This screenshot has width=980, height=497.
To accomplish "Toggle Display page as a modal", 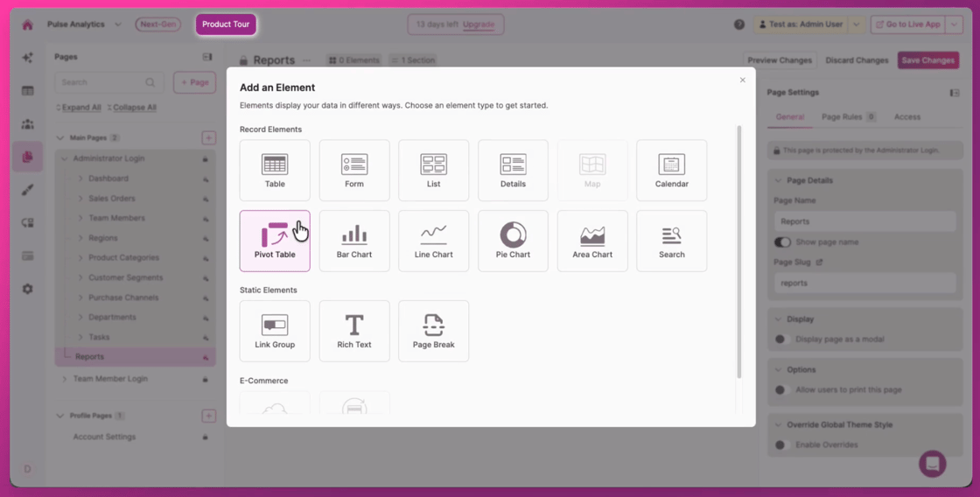I will coord(782,339).
